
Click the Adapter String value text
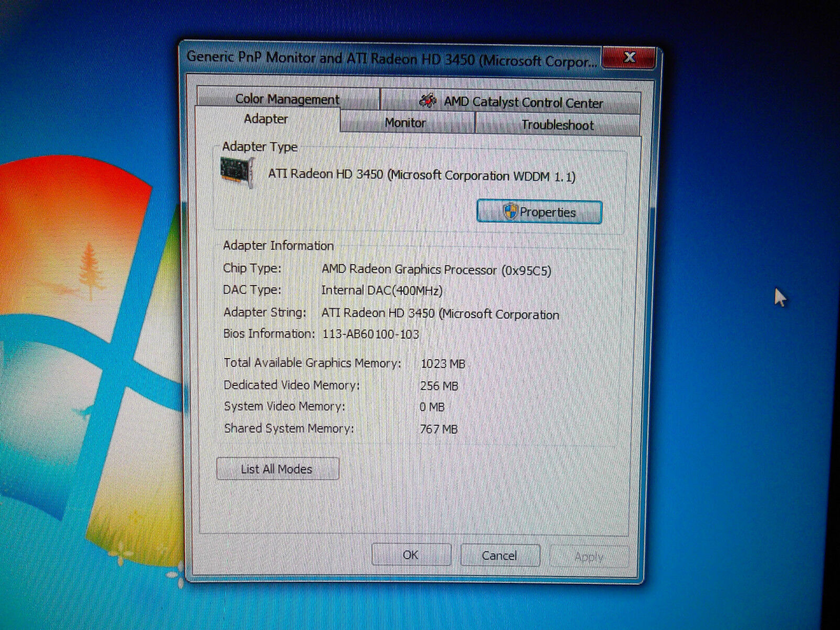pyautogui.click(x=440, y=314)
